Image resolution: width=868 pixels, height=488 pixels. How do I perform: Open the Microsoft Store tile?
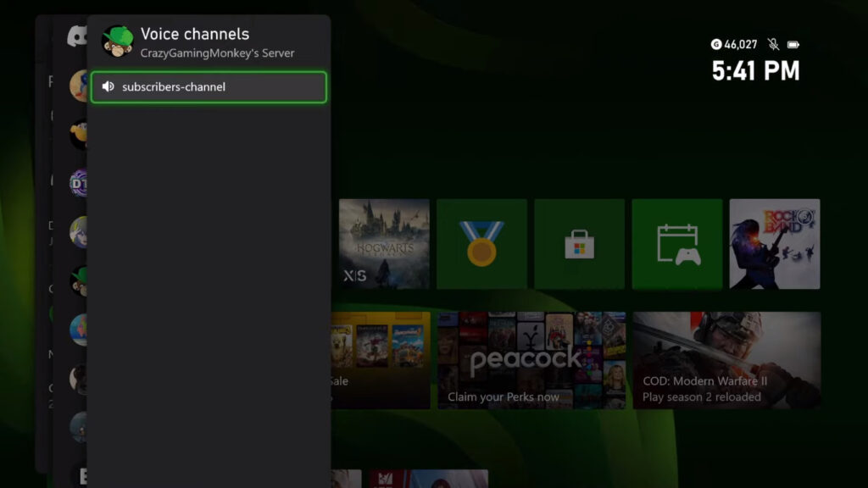click(x=579, y=243)
